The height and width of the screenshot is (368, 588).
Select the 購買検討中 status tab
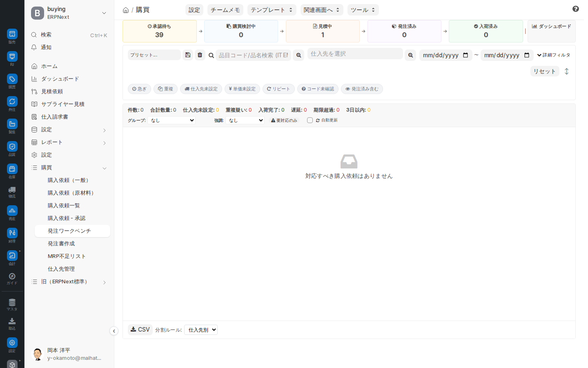click(x=241, y=31)
